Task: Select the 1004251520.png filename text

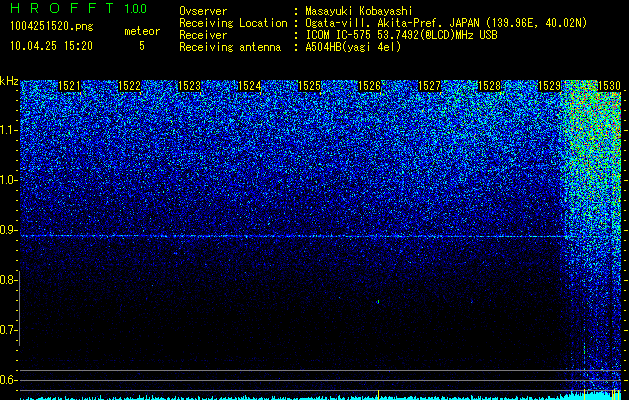Action: [52, 27]
